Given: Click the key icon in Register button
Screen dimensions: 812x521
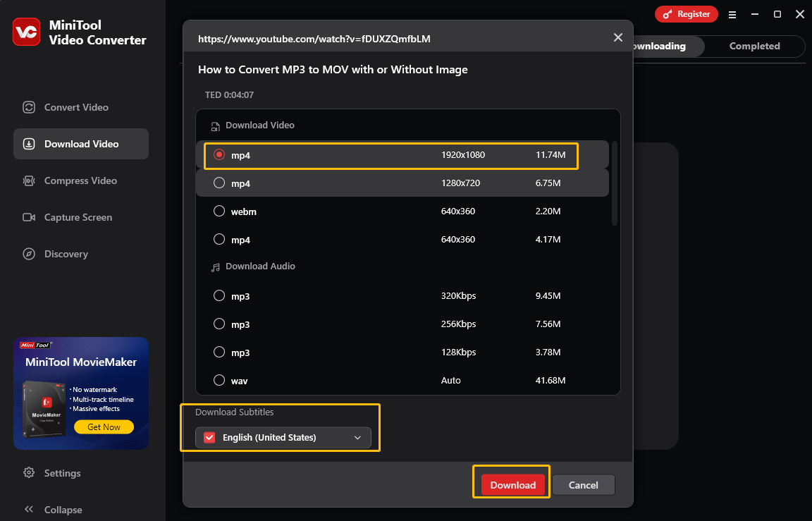Looking at the screenshot, I should point(668,15).
